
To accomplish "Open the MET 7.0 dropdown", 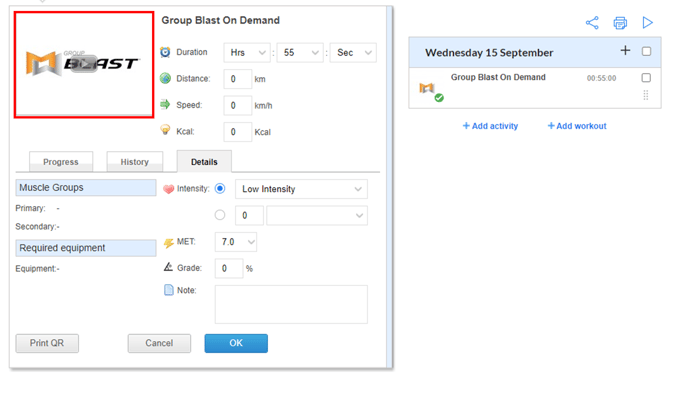I will [x=236, y=242].
